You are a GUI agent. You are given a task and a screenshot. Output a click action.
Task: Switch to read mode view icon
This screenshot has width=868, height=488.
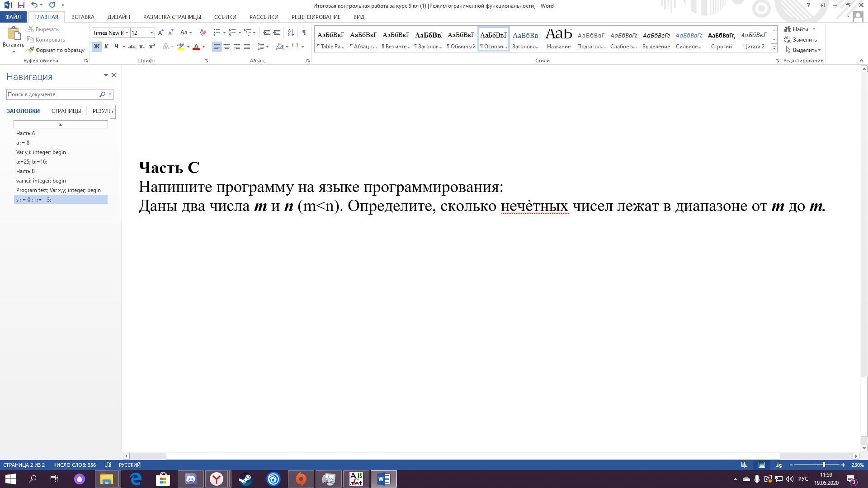[744, 465]
